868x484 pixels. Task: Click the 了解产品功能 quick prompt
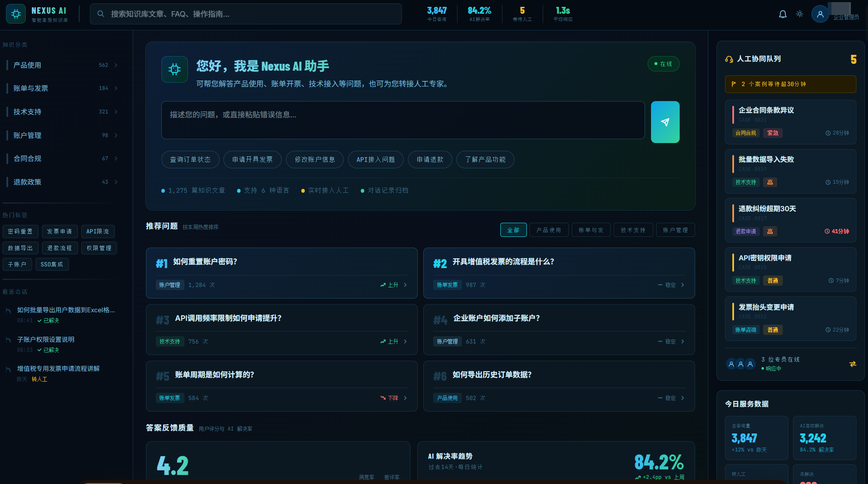485,160
